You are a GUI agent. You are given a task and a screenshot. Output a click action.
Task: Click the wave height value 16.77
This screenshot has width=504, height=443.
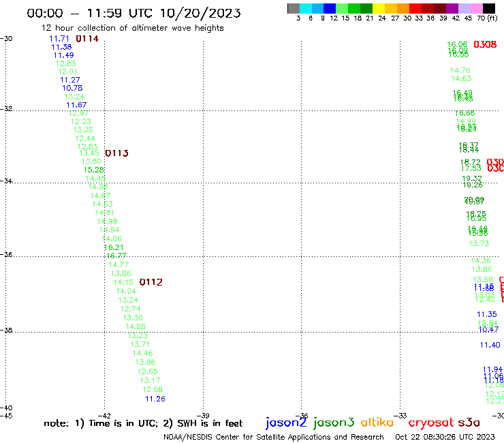(x=116, y=256)
